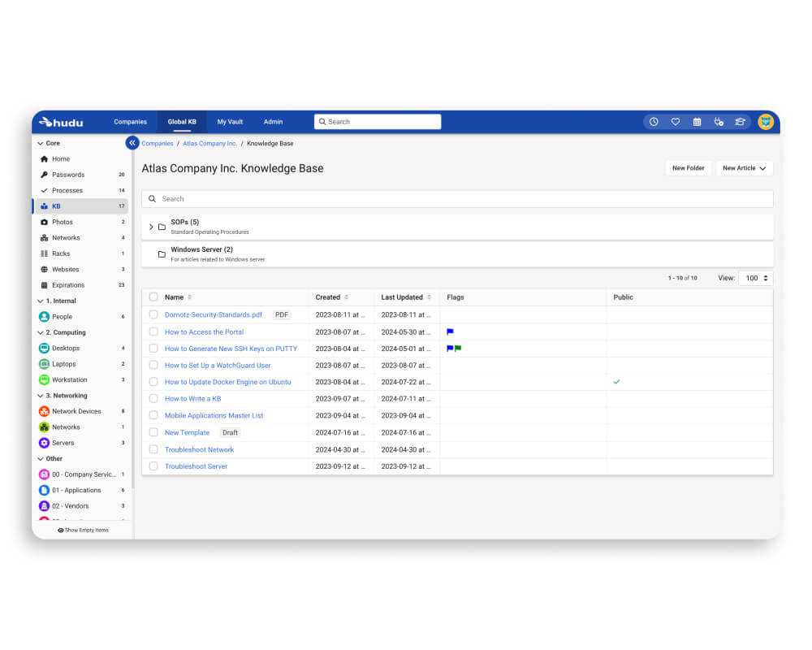812x650 pixels.
Task: Check the How to Update Docker Engine row
Action: pyautogui.click(x=153, y=382)
